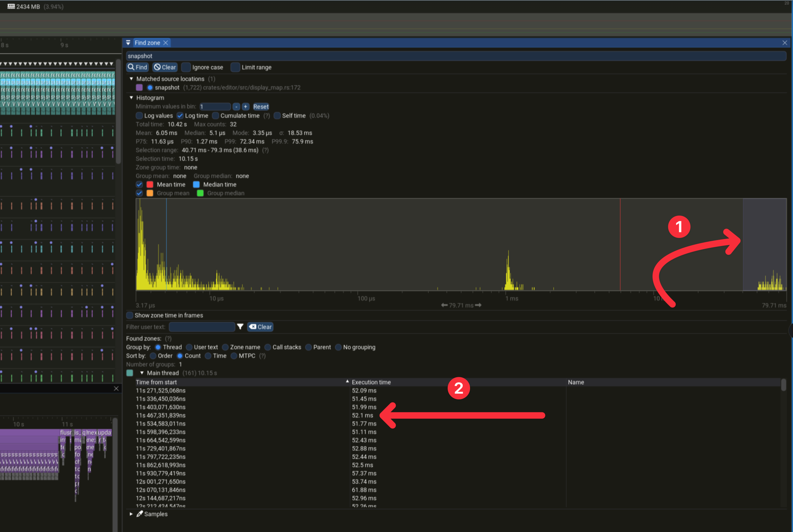Toggle the Ignore case checkbox
Image resolution: width=793 pixels, height=532 pixels.
tap(186, 67)
